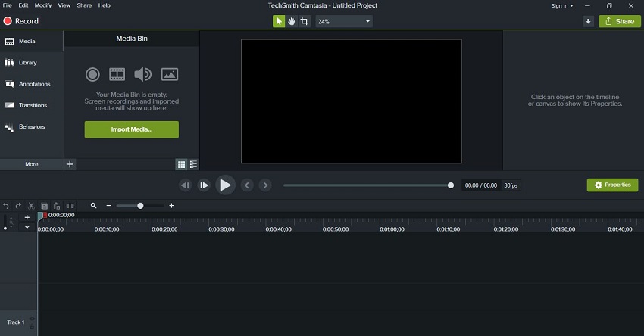Click the Paste icon on the timeline toolbar
The width and height of the screenshot is (644, 336).
click(57, 206)
